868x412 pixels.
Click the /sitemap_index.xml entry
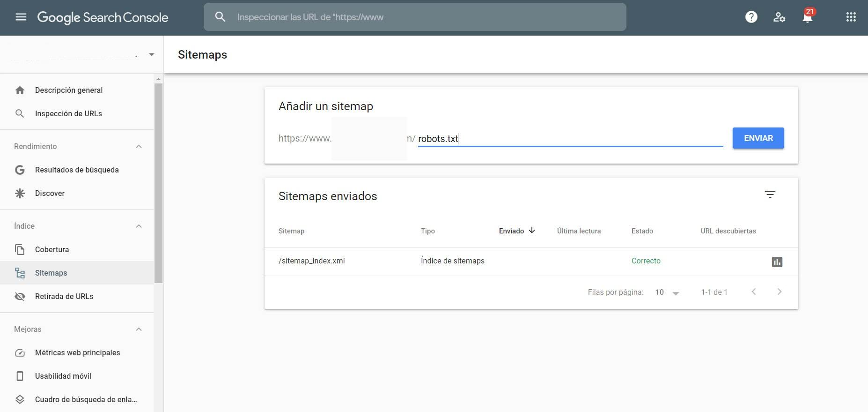tap(312, 261)
